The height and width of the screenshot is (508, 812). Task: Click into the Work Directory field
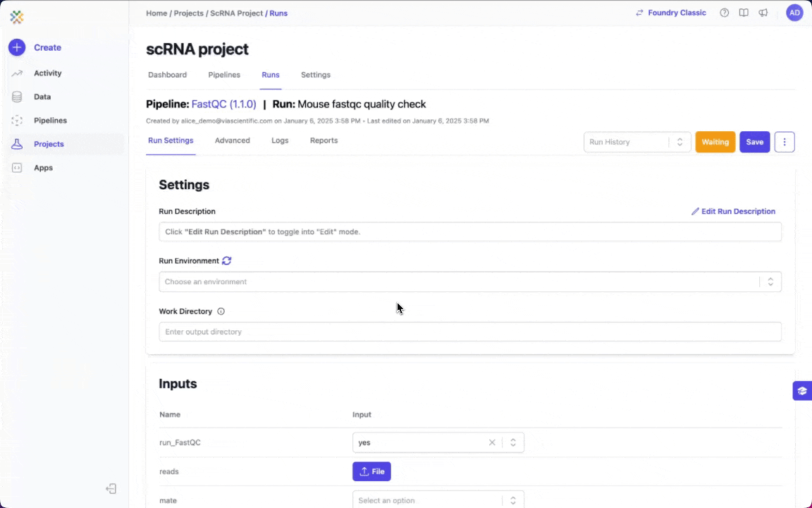469,332
